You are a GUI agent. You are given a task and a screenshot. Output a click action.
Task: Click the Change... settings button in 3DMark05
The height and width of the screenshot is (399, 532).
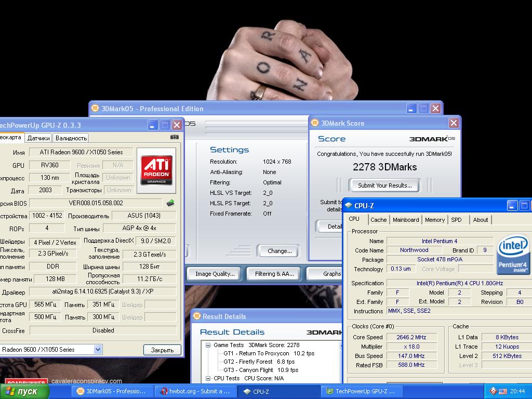click(279, 251)
